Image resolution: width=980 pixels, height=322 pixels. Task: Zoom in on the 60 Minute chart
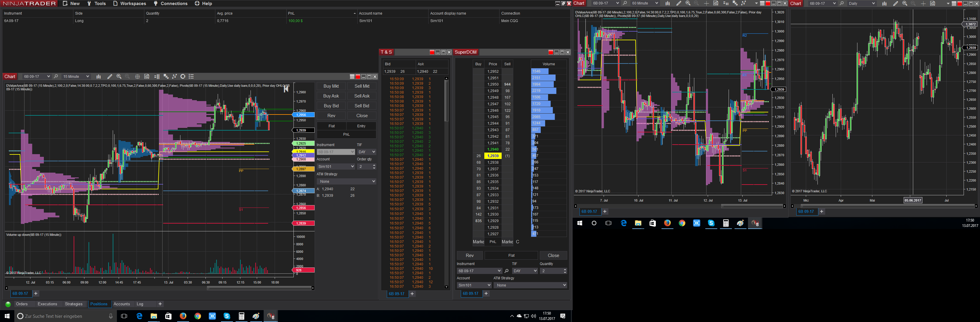click(x=688, y=3)
